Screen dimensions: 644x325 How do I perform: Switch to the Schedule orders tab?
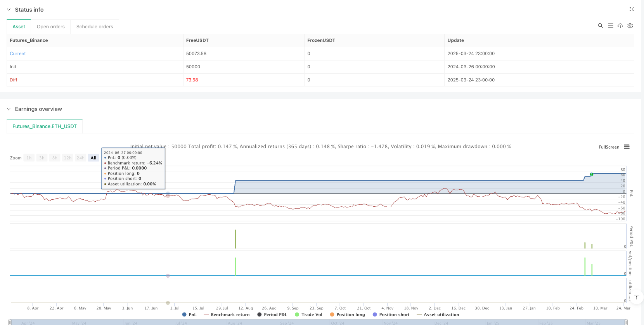click(x=95, y=27)
